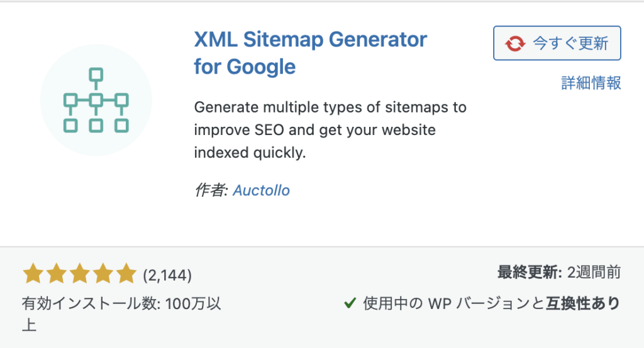Click the 互換性あり compatibility text
644x348 pixels.
(583, 303)
